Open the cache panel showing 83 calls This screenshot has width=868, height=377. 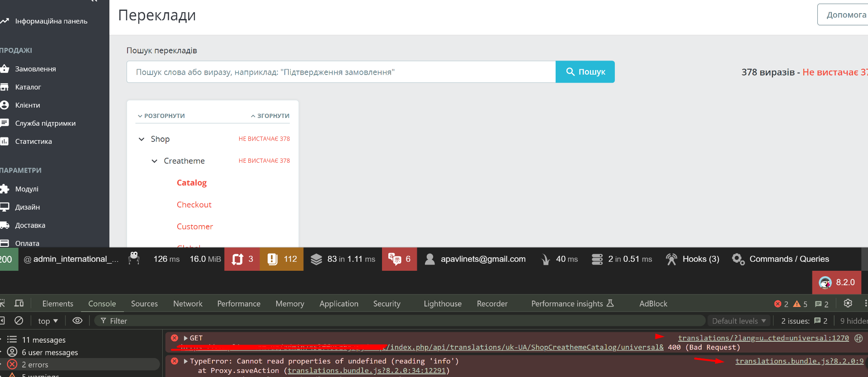(x=343, y=259)
